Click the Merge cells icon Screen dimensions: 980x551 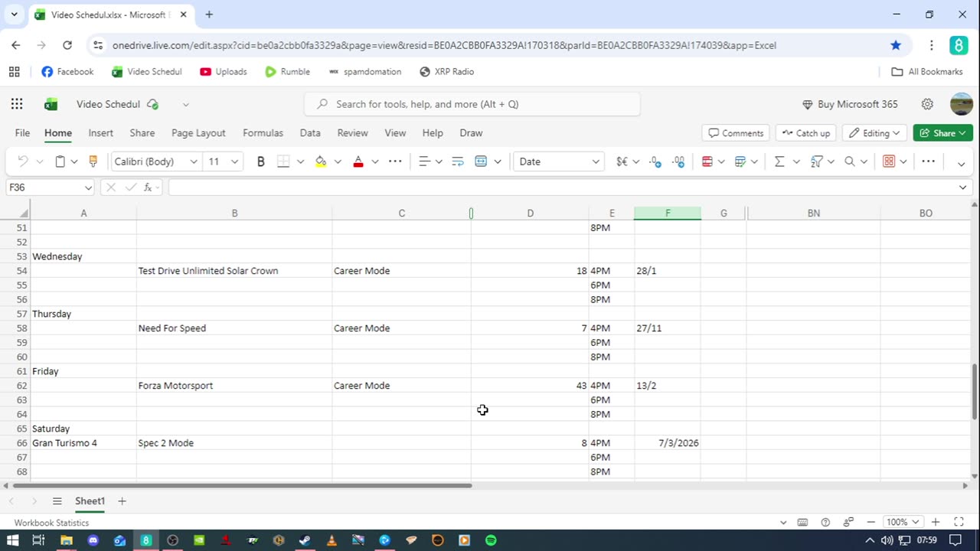481,161
